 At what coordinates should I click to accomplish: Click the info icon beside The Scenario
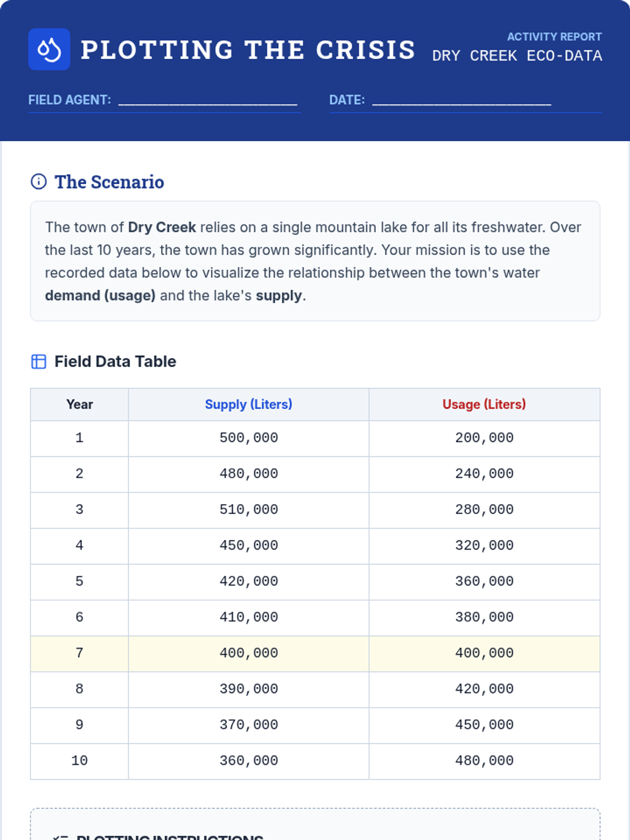(x=38, y=182)
